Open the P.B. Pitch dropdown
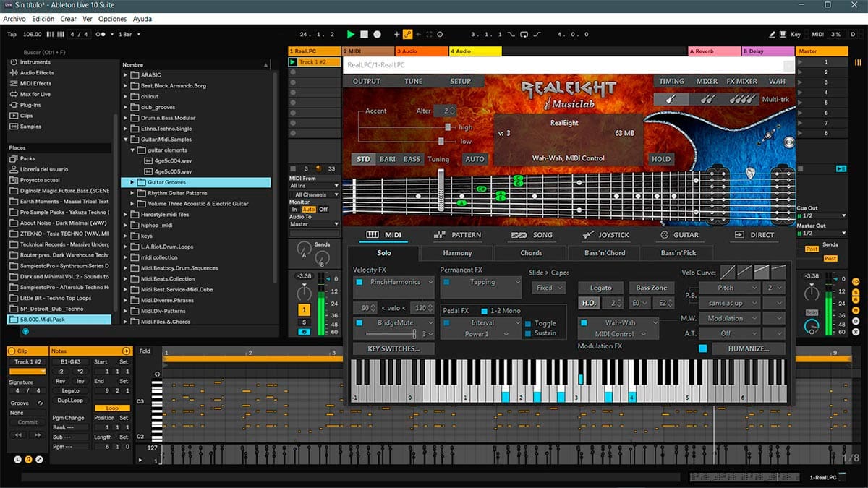The image size is (868, 488). (x=729, y=288)
